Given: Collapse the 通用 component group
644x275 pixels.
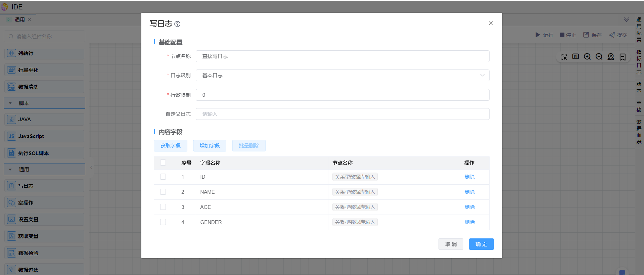Looking at the screenshot, I should pos(10,170).
